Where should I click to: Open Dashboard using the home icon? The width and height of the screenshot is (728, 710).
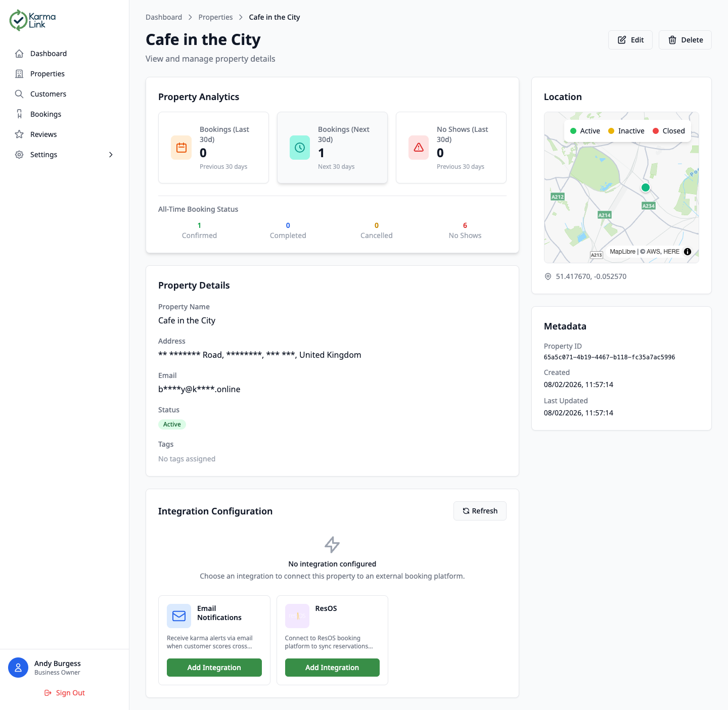pyautogui.click(x=19, y=53)
